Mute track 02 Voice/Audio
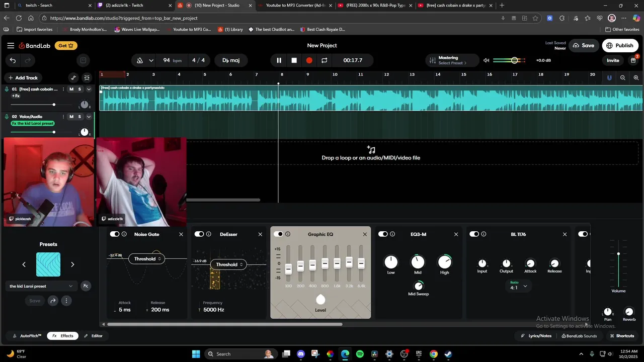This screenshot has width=644, height=362. point(71,117)
